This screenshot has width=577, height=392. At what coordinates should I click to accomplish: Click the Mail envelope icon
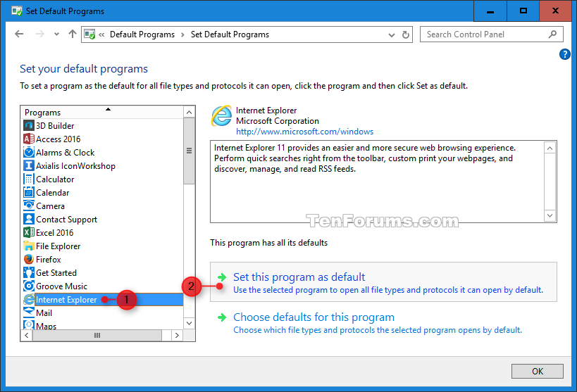pyautogui.click(x=29, y=312)
